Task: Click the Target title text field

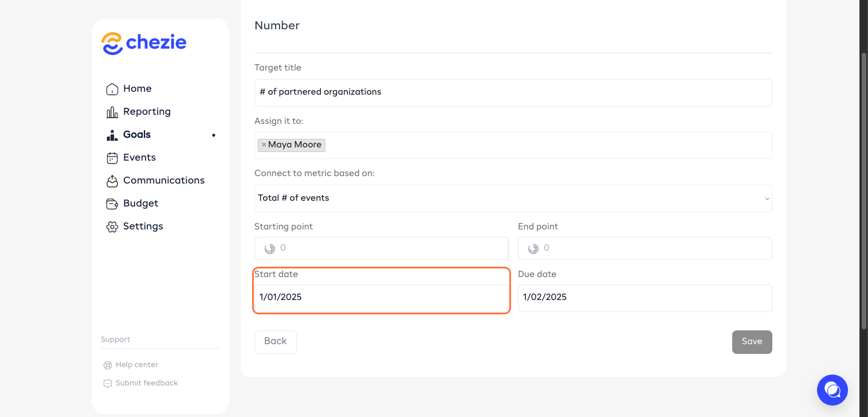Action: point(513,92)
